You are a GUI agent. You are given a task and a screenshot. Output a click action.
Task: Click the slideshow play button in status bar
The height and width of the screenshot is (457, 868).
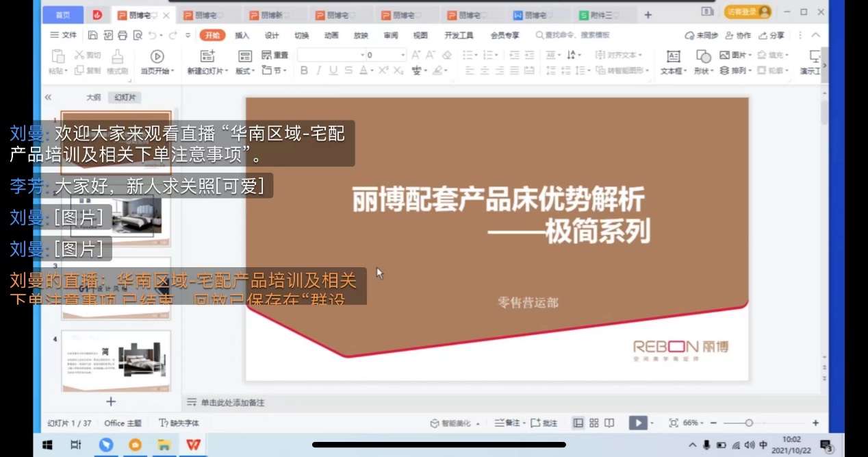click(638, 423)
